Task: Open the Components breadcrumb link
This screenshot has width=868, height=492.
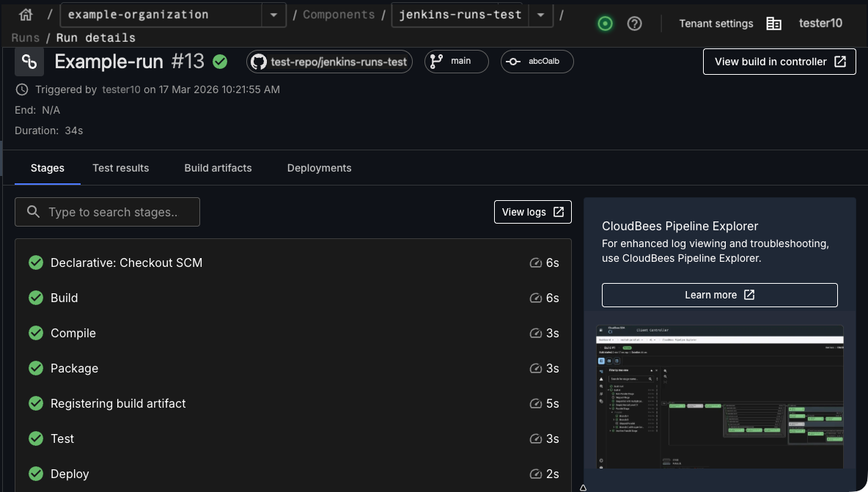Action: coord(338,15)
